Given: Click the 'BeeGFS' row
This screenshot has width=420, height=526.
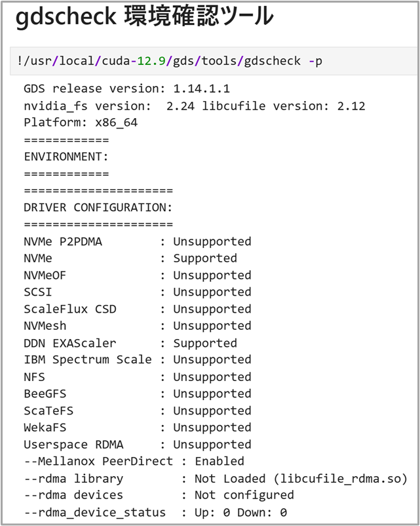Looking at the screenshot, I should (137, 394).
